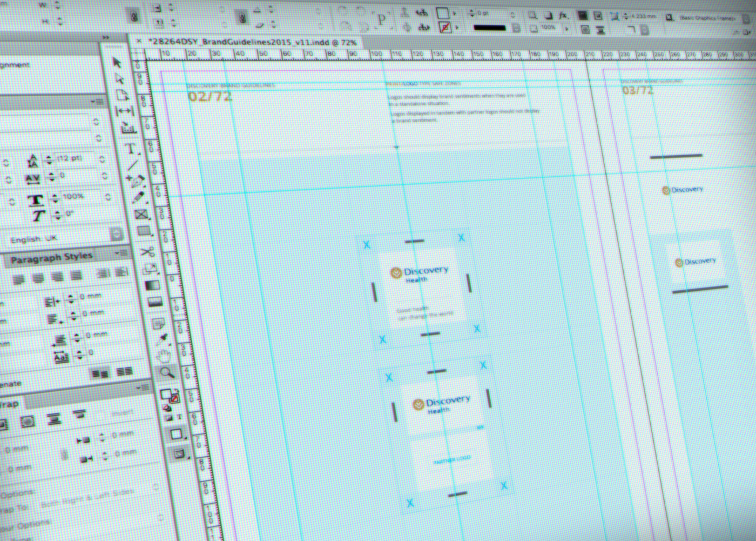Select the Free Transform tool
Viewport: 756px width, 541px height.
[150, 269]
